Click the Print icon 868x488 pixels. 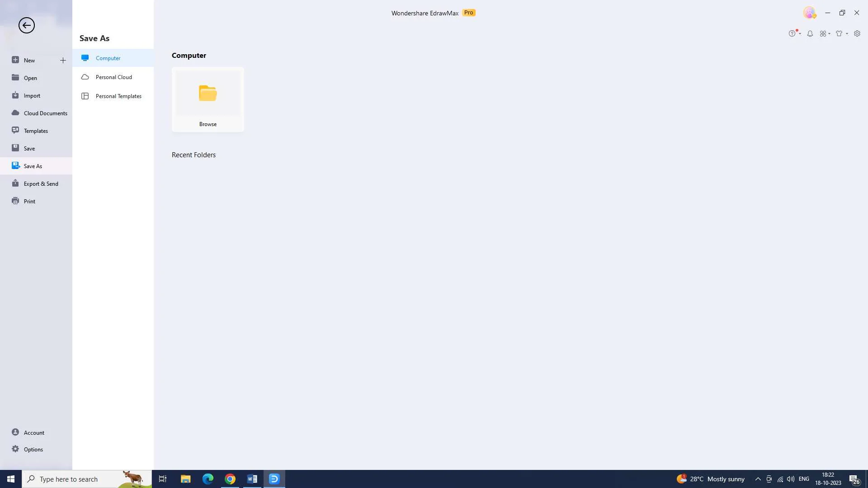[14, 201]
